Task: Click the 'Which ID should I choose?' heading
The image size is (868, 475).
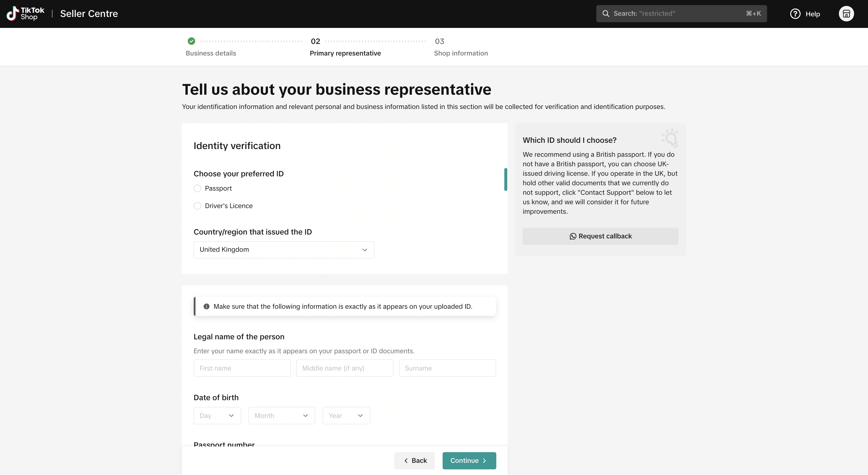Action: click(570, 140)
